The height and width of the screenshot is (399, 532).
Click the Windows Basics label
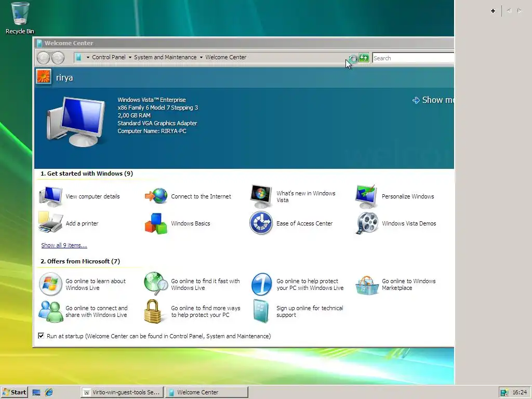click(x=191, y=223)
